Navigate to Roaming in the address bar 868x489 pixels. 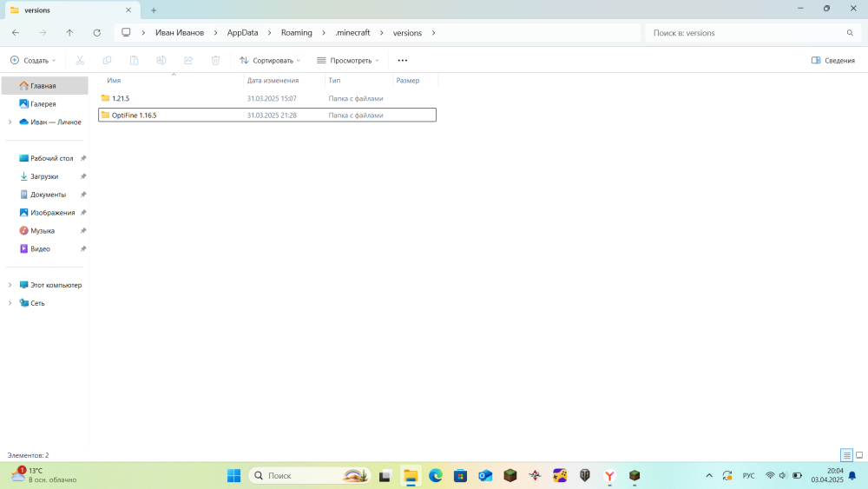[296, 33]
